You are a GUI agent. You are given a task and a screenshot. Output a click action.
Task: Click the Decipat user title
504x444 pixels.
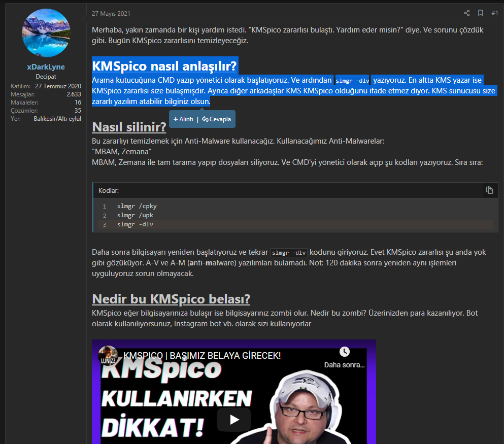point(46,77)
